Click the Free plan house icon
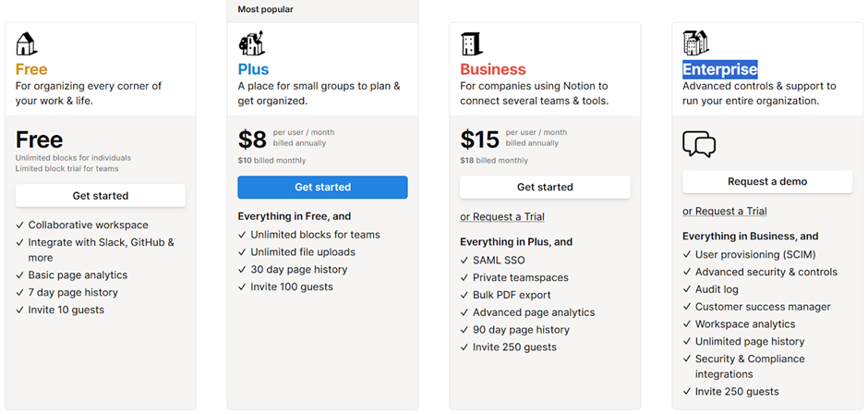 point(27,43)
